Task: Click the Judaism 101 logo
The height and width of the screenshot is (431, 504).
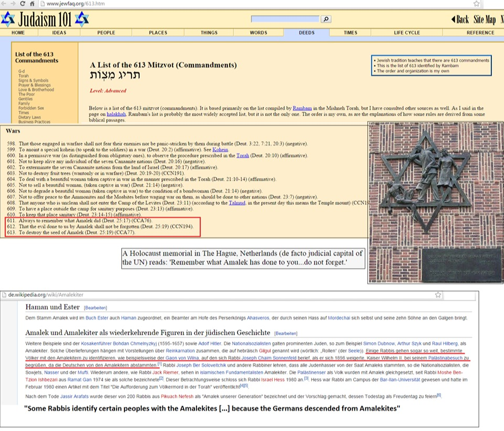Action: pos(45,19)
